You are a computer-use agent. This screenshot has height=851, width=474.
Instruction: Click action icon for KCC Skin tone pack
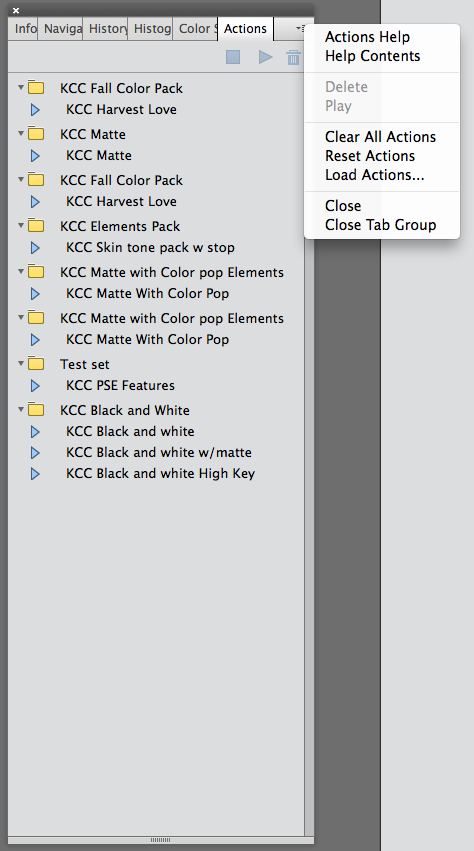coord(35,248)
